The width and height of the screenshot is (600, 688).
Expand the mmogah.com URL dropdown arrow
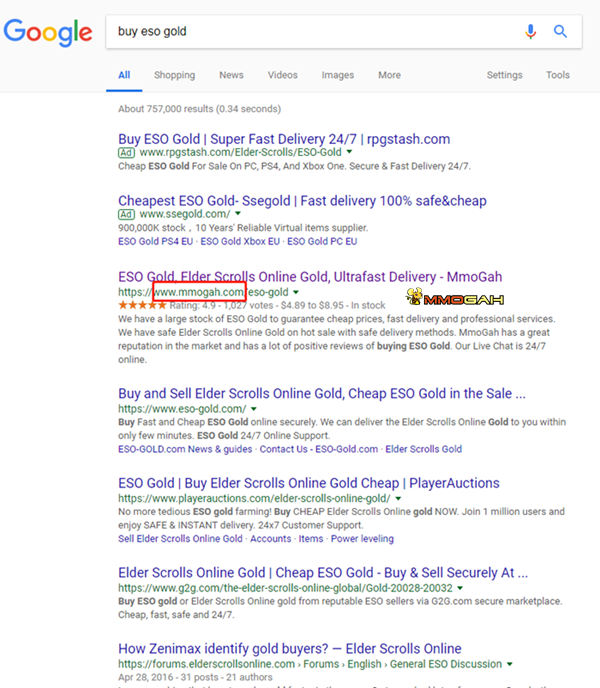point(296,292)
